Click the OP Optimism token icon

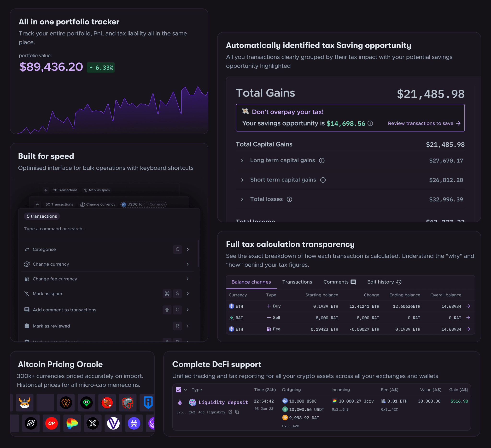pyautogui.click(x=51, y=423)
